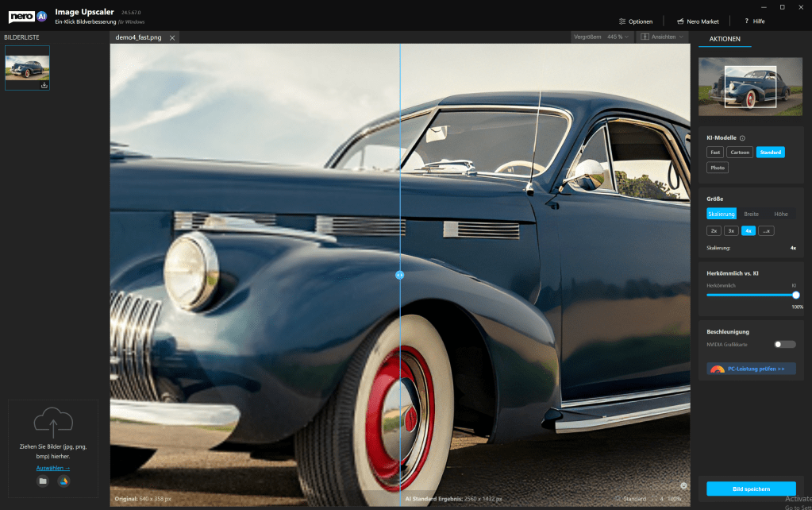Image resolution: width=812 pixels, height=510 pixels.
Task: Click the Auswählen link
Action: tap(53, 468)
